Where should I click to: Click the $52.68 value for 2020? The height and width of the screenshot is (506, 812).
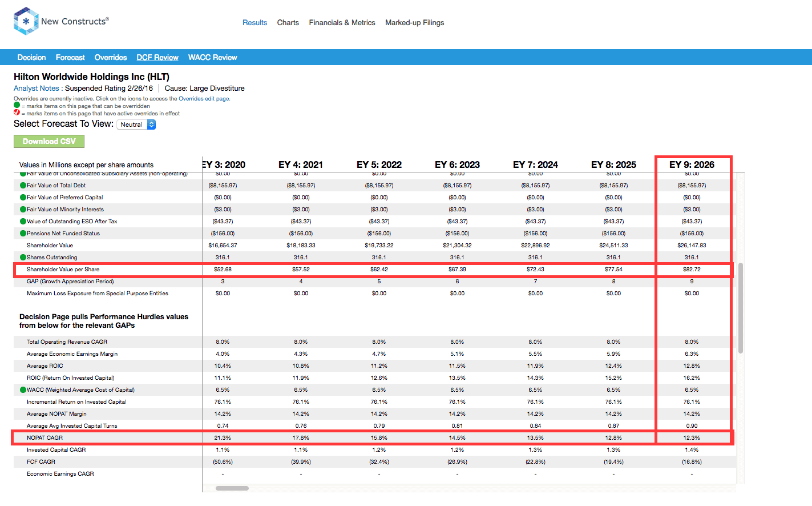tap(223, 270)
